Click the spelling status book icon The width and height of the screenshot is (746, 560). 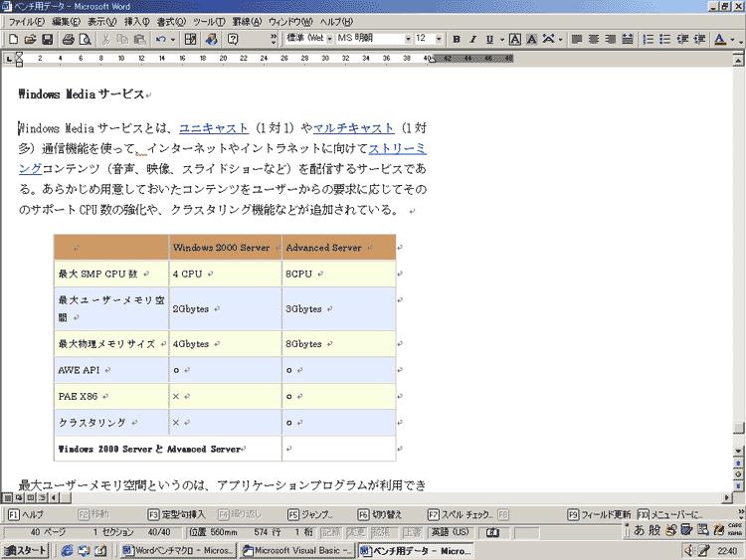[492, 532]
